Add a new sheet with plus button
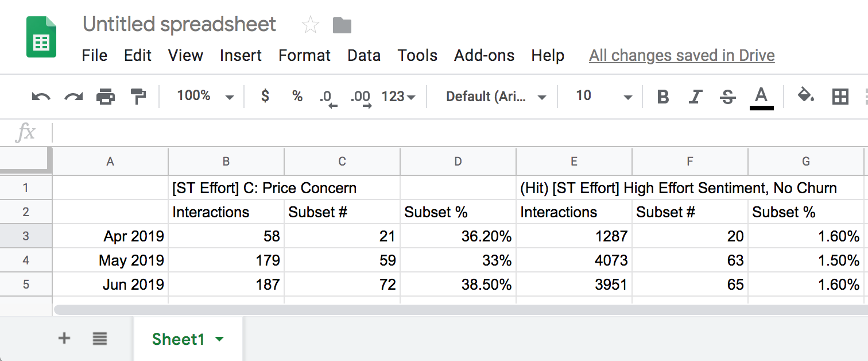The image size is (868, 361). pos(64,339)
